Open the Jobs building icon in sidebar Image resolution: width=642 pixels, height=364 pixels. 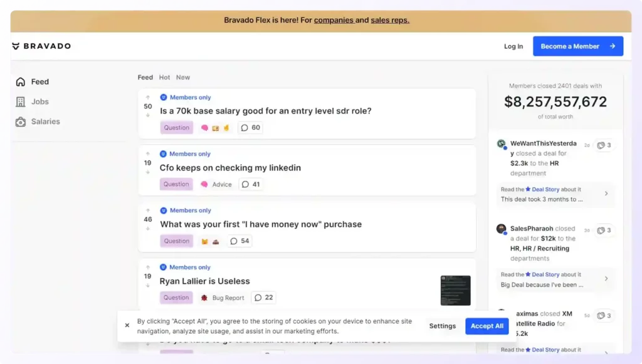21,101
